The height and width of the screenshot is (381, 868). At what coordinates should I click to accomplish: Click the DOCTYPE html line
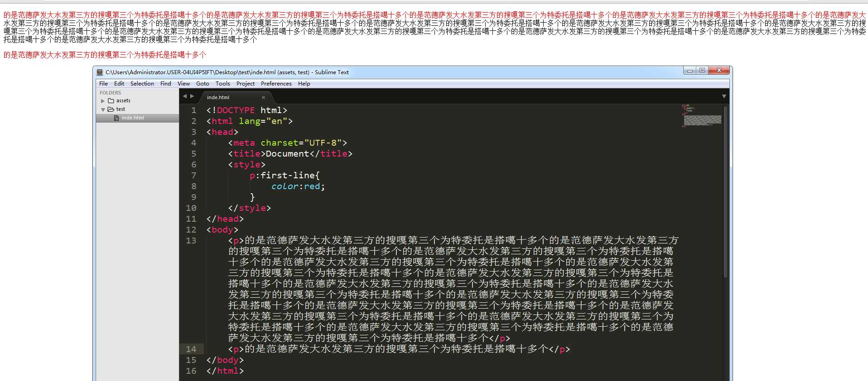(x=247, y=110)
